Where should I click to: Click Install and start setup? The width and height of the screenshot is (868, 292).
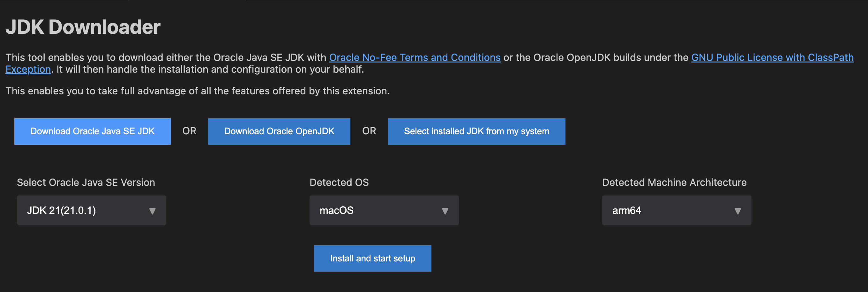(372, 258)
